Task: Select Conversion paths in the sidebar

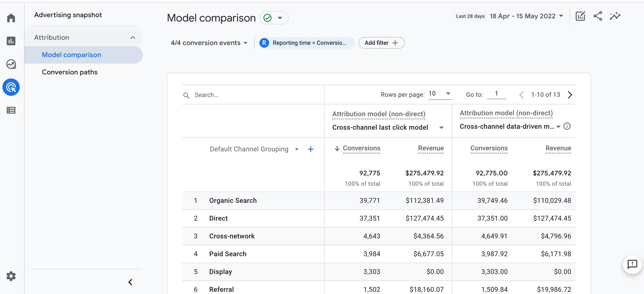Action: click(x=70, y=72)
